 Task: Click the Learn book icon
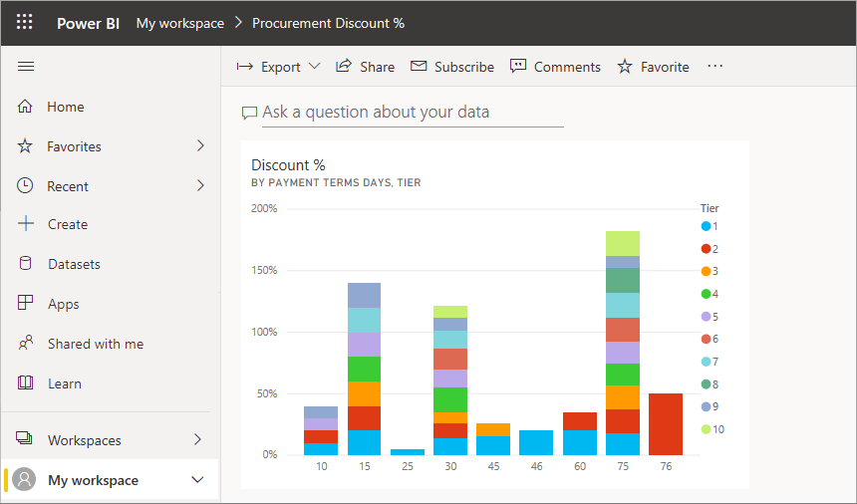[26, 383]
